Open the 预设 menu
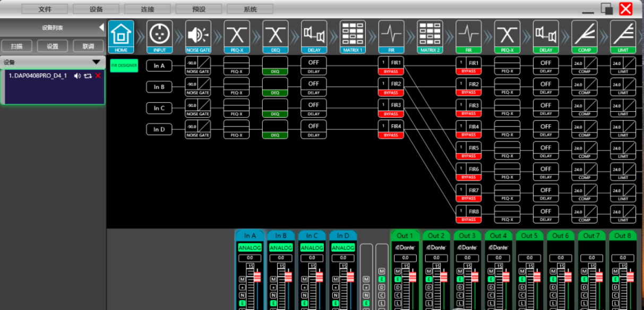644x310 pixels. [x=199, y=9]
